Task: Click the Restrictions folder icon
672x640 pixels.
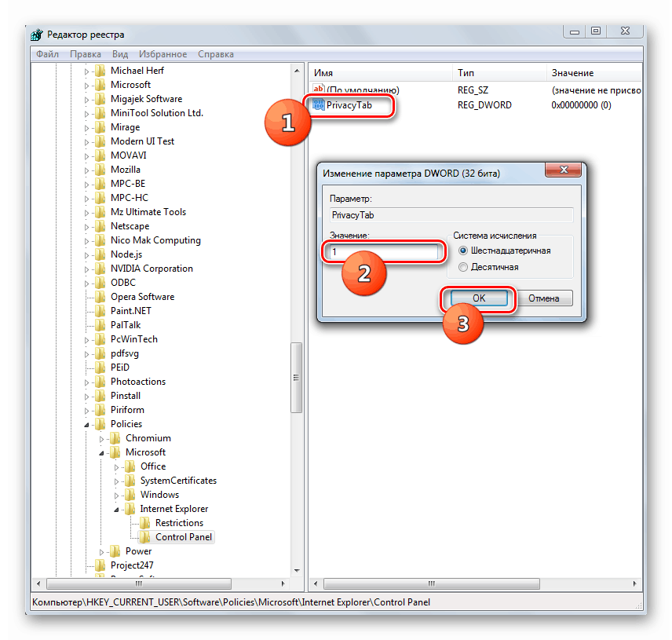Action: click(145, 524)
